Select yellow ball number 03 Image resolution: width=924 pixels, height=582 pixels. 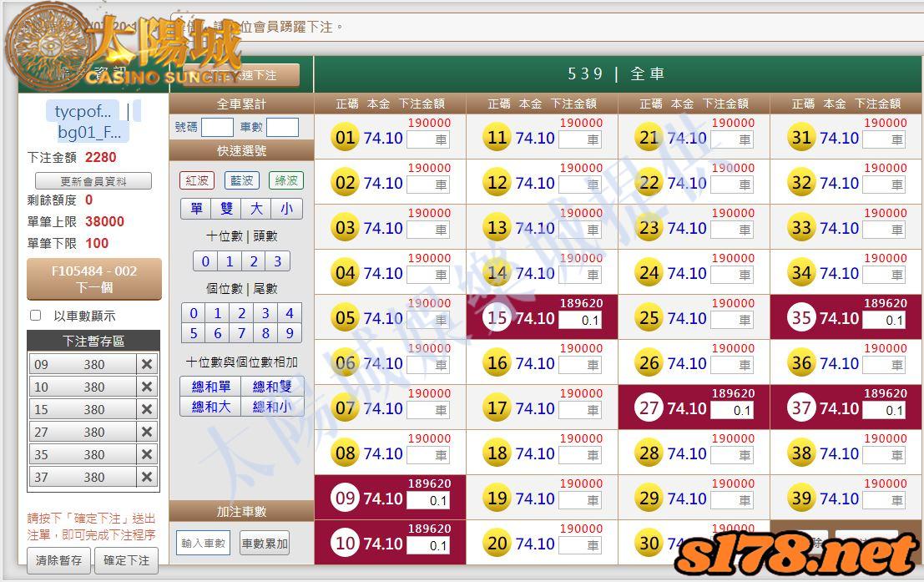coord(345,228)
